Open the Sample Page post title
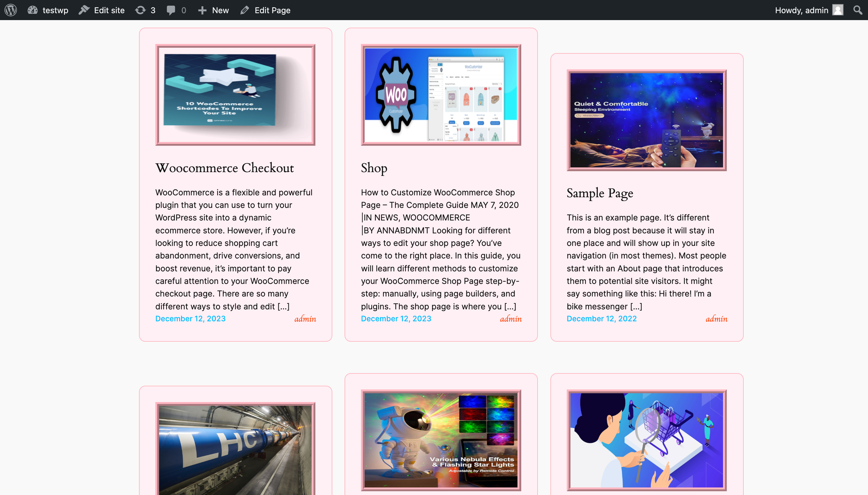 tap(600, 193)
